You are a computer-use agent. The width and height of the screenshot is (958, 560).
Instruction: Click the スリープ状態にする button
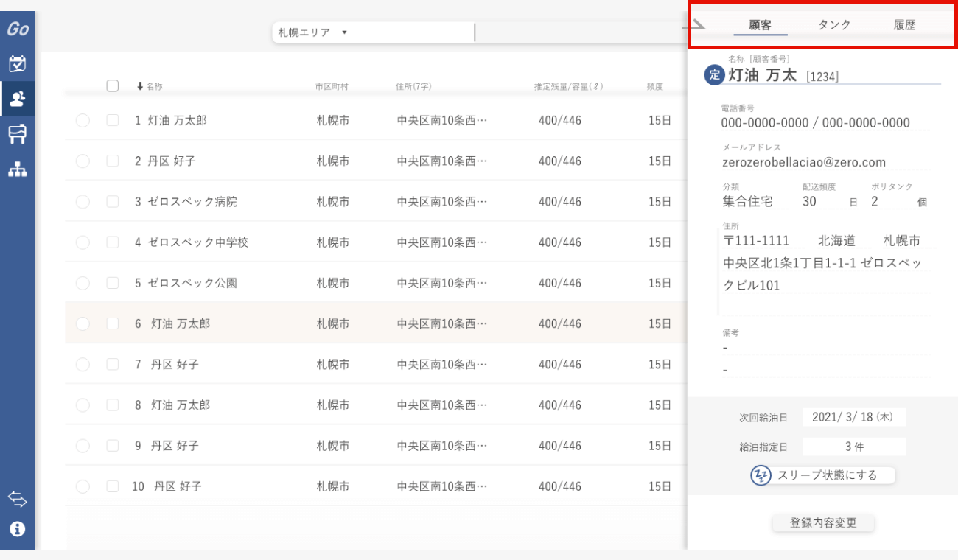[822, 475]
